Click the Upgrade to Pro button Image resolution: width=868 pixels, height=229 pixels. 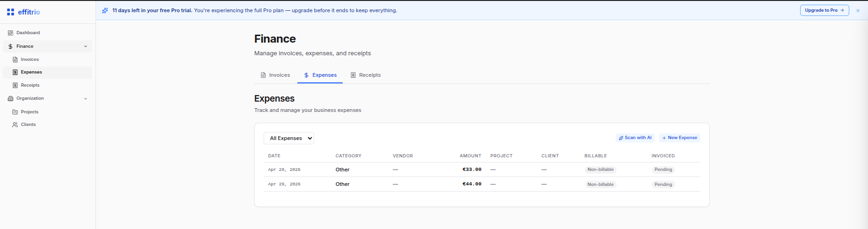tap(824, 10)
